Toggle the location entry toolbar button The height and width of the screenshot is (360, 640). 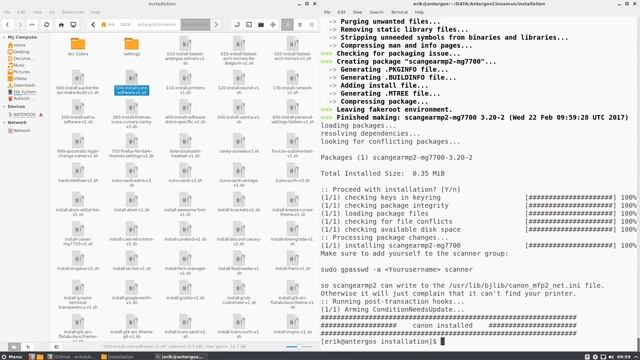pos(237,24)
